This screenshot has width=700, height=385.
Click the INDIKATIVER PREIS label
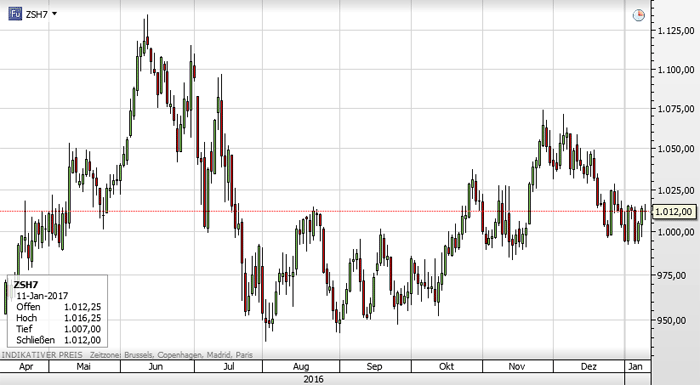click(42, 355)
